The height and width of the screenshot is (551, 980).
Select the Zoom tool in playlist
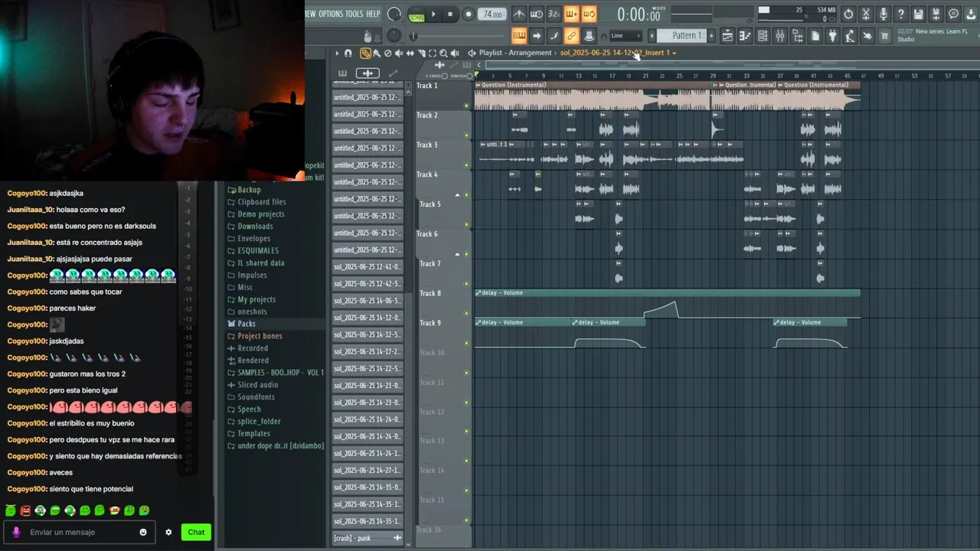pos(443,53)
